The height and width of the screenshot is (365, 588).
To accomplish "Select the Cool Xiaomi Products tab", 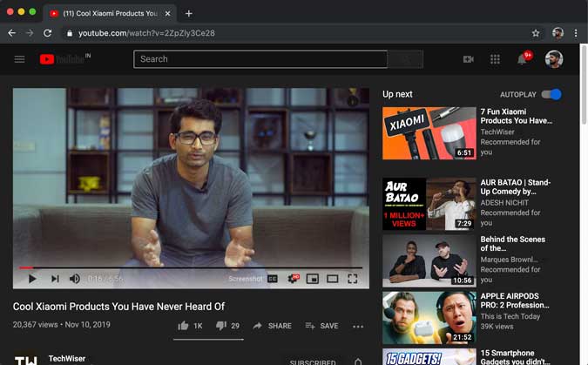I will tap(111, 14).
